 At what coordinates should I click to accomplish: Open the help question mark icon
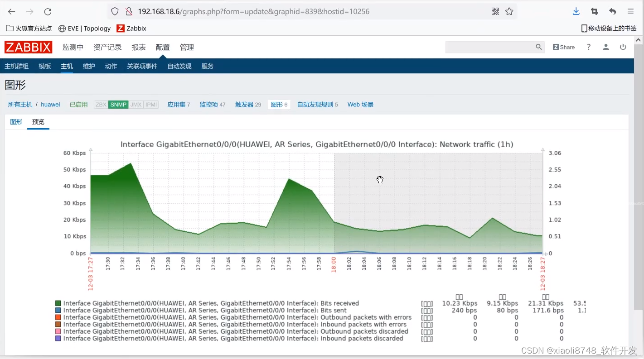pos(589,47)
